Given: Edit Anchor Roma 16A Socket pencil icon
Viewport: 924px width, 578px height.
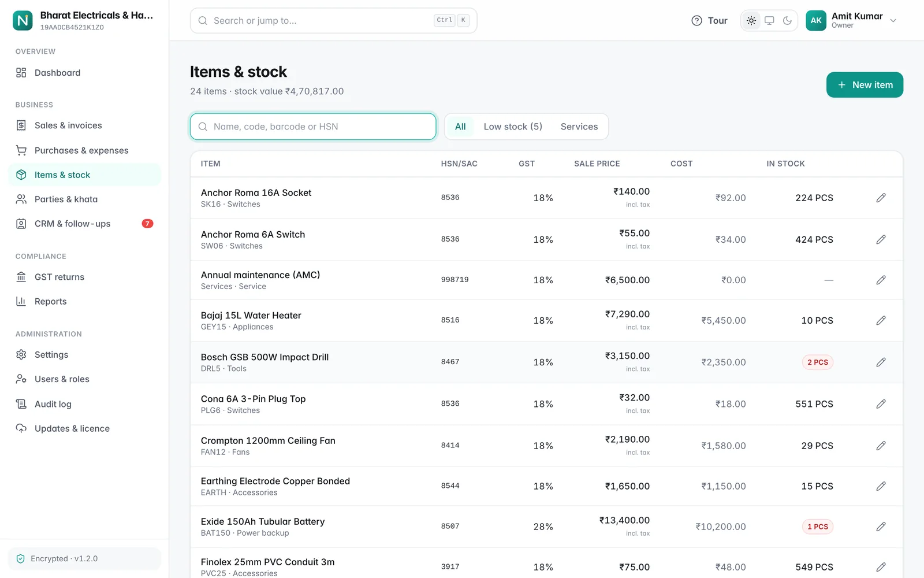Looking at the screenshot, I should point(881,198).
